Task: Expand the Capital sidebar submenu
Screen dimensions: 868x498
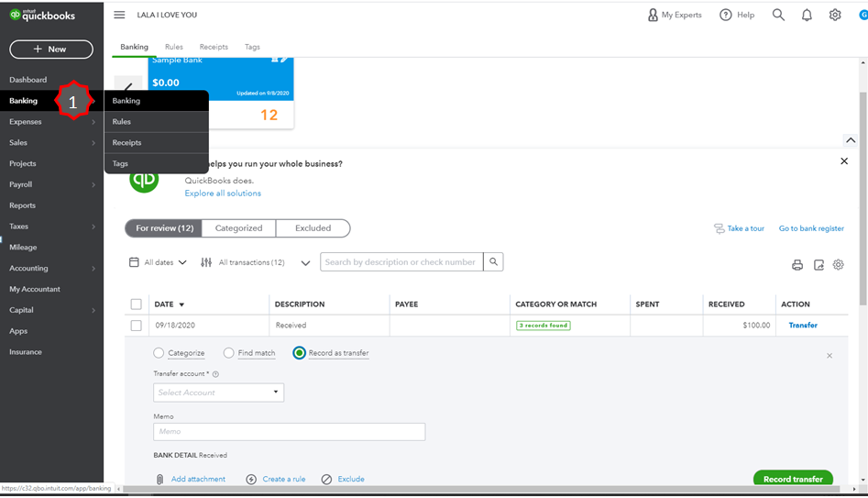Action: click(x=93, y=310)
